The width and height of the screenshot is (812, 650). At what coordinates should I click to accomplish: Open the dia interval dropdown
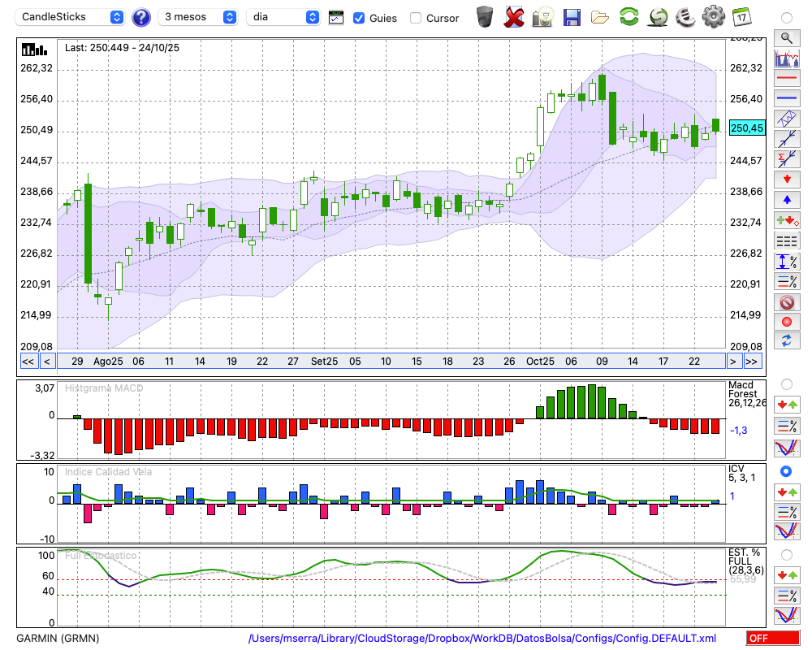[283, 17]
